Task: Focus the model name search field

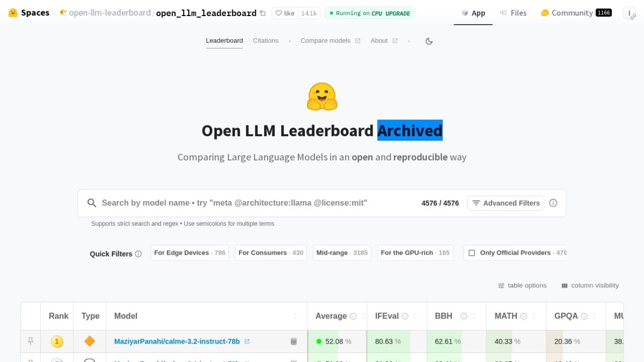Action: click(258, 203)
